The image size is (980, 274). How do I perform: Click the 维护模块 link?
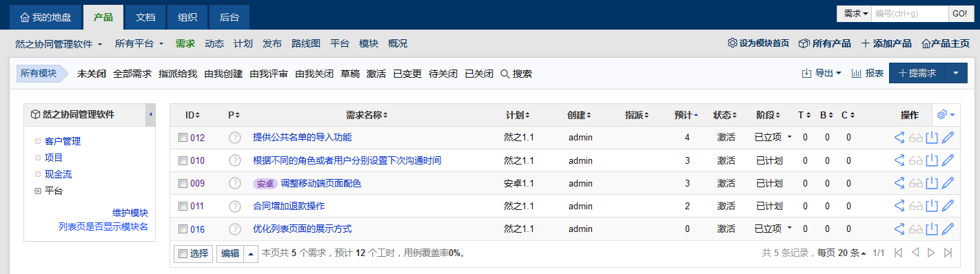(x=130, y=213)
